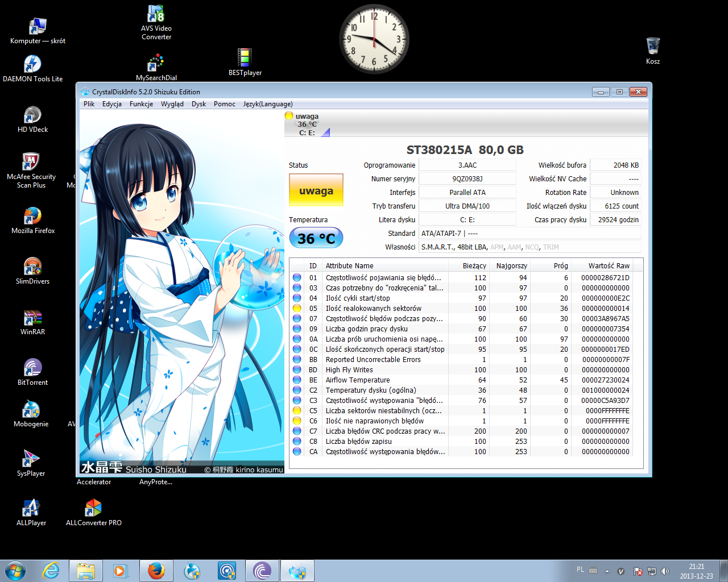Click the yellow circle for Ilość realokowanych sektorów
Image resolution: width=728 pixels, height=582 pixels.
297,309
